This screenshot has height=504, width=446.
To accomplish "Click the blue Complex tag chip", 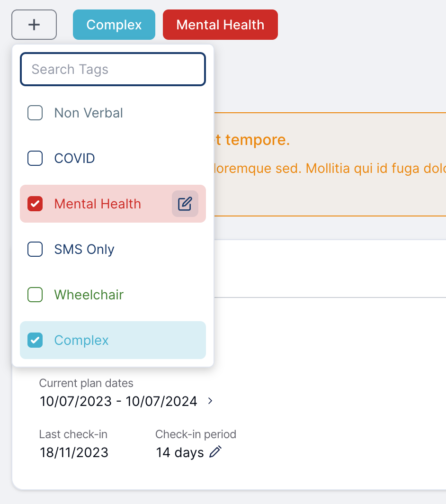I will [114, 25].
